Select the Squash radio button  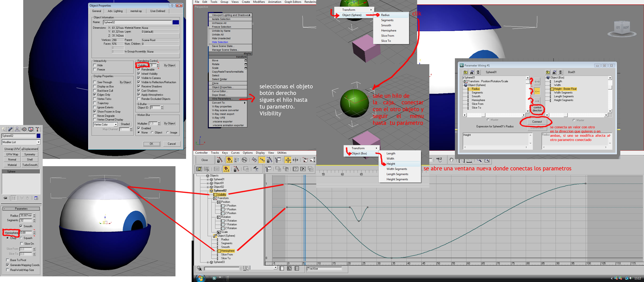[21, 238]
